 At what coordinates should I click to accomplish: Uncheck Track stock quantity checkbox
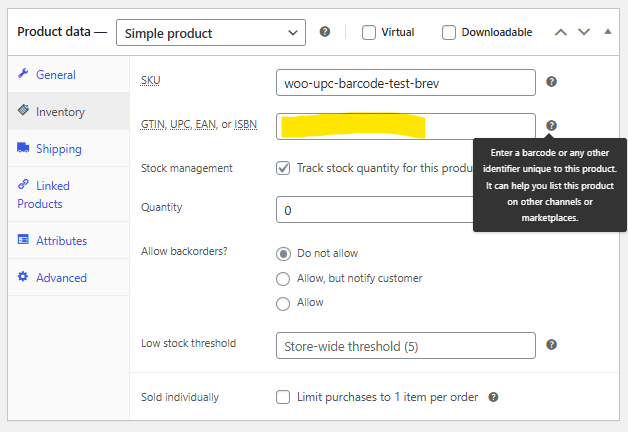tap(284, 168)
